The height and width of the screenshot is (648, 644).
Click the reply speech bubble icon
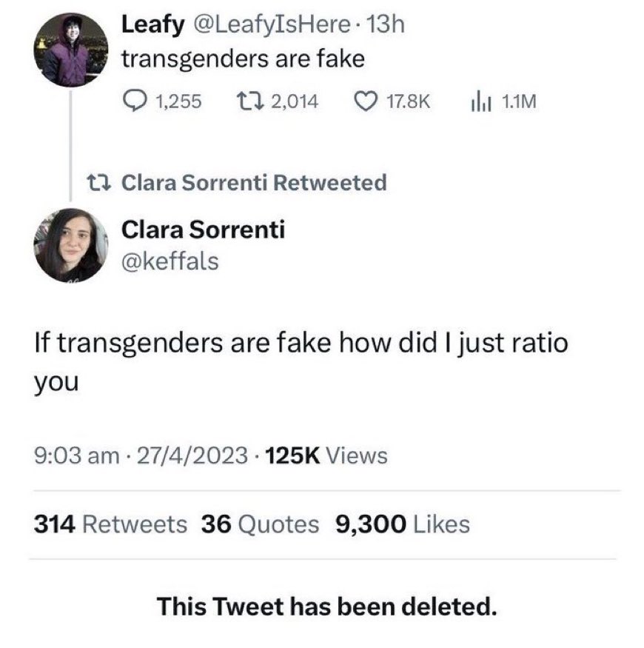point(135,101)
